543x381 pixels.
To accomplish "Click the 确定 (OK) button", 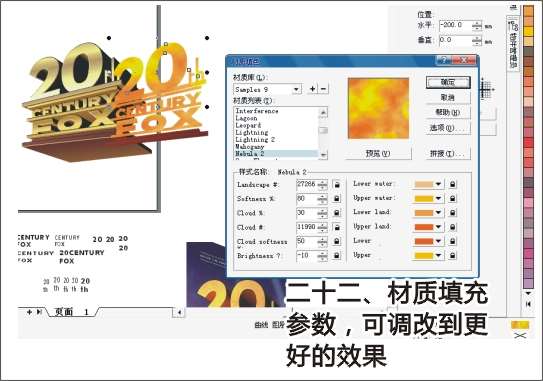I will click(x=448, y=82).
